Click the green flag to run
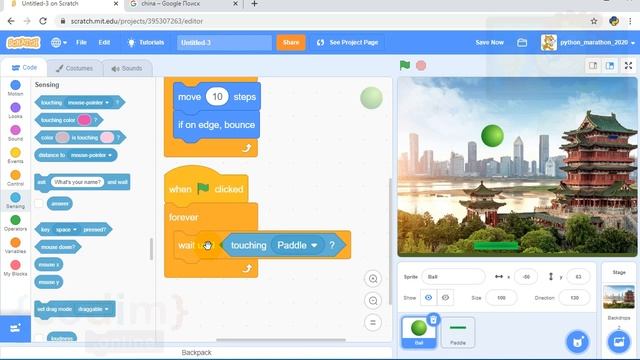The width and height of the screenshot is (640, 360). coord(404,65)
